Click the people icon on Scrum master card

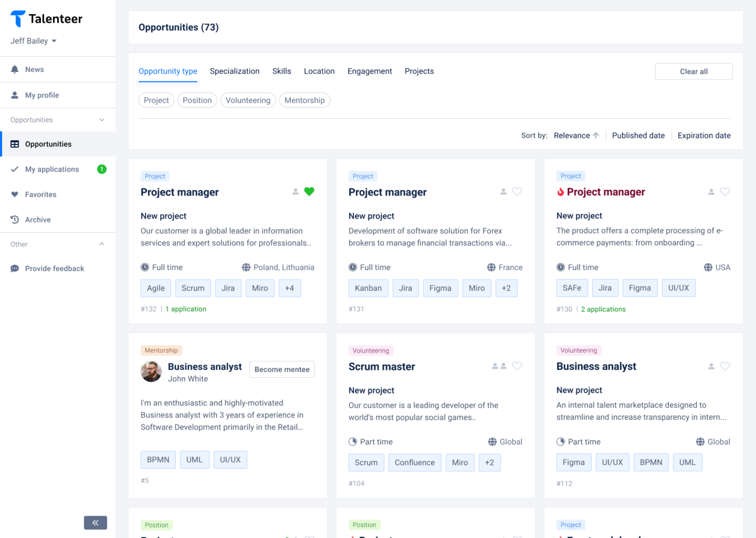pos(499,366)
